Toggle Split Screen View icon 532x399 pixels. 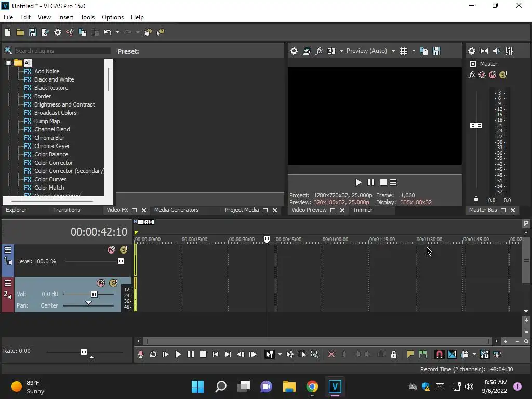tap(331, 51)
